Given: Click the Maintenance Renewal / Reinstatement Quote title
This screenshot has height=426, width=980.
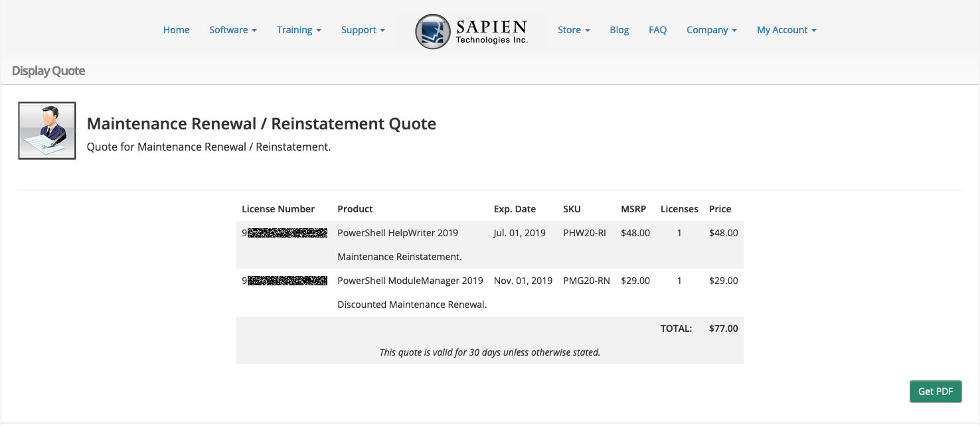Looking at the screenshot, I should point(262,124).
